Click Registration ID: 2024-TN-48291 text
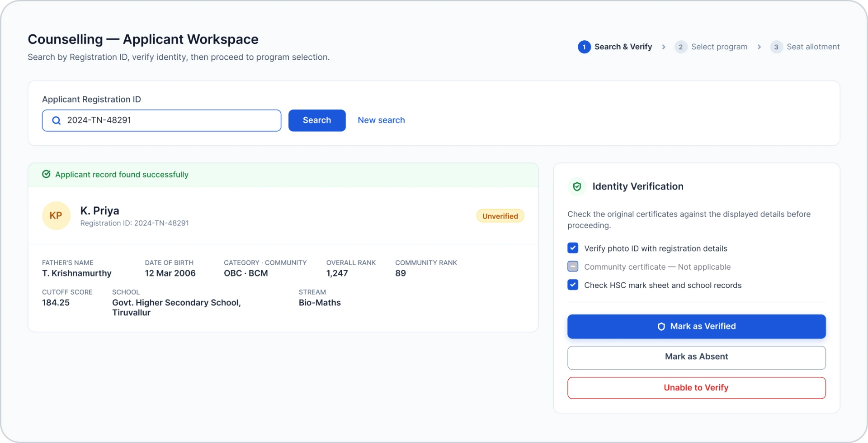 (x=134, y=223)
